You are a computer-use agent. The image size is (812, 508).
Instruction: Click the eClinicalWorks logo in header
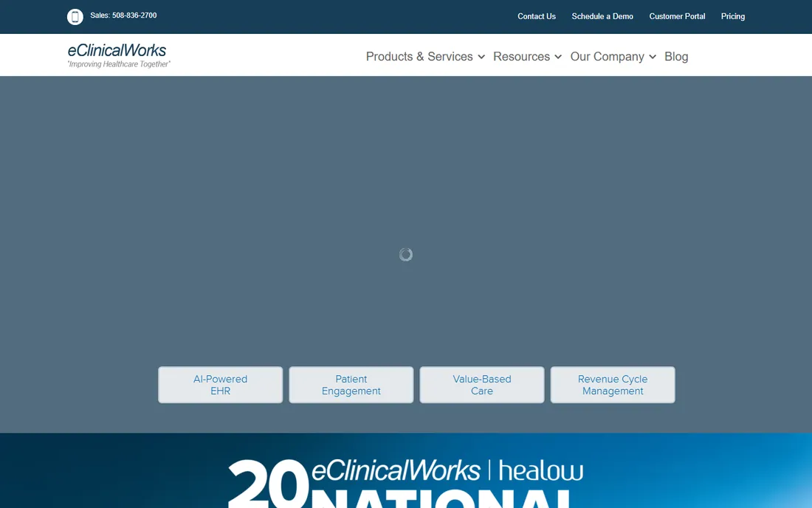119,55
